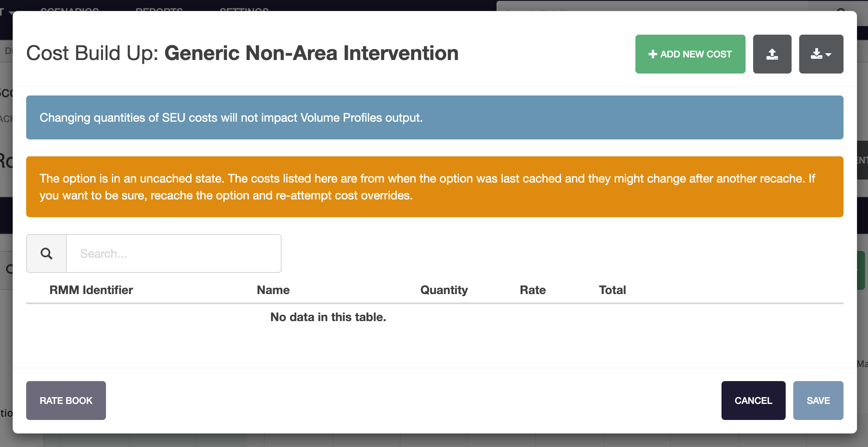
Task: Click the upload costs icon button
Action: pyautogui.click(x=772, y=54)
